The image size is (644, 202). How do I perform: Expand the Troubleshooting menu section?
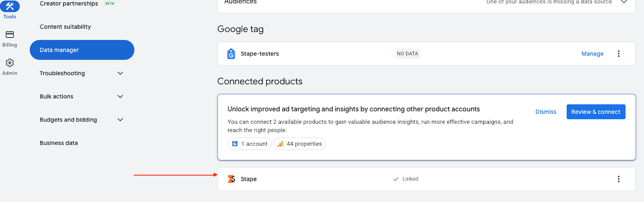(120, 73)
